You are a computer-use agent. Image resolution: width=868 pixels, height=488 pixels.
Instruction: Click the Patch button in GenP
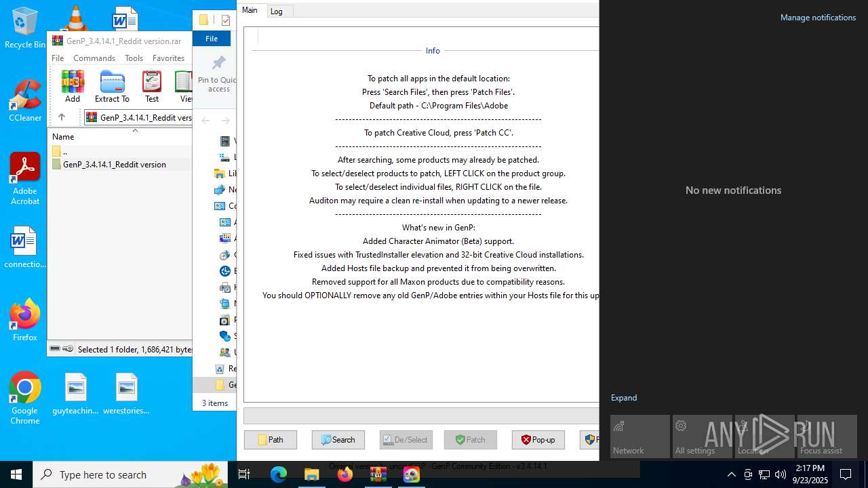click(471, 440)
